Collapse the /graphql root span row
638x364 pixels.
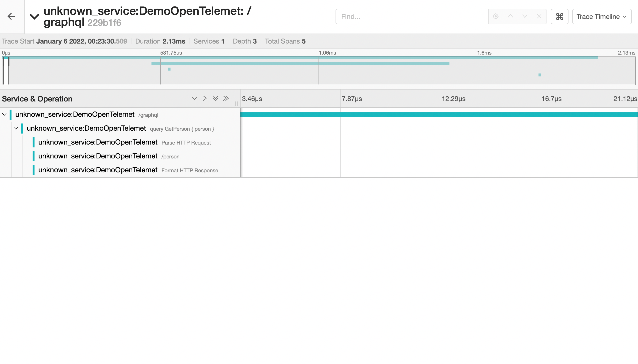(x=5, y=114)
